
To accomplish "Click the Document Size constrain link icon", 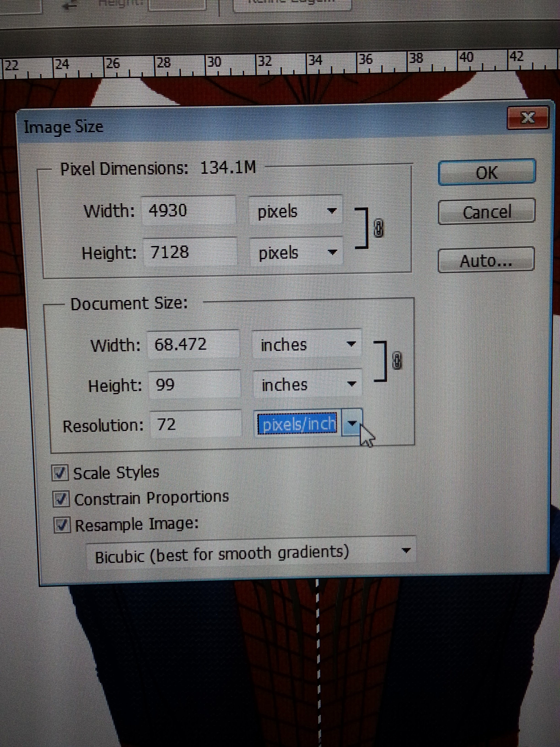I will pos(397,361).
